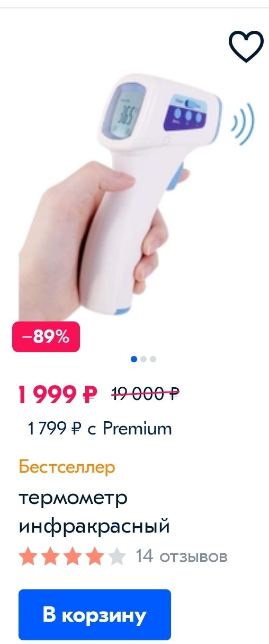Click the gray fifth rating star

click(x=116, y=556)
